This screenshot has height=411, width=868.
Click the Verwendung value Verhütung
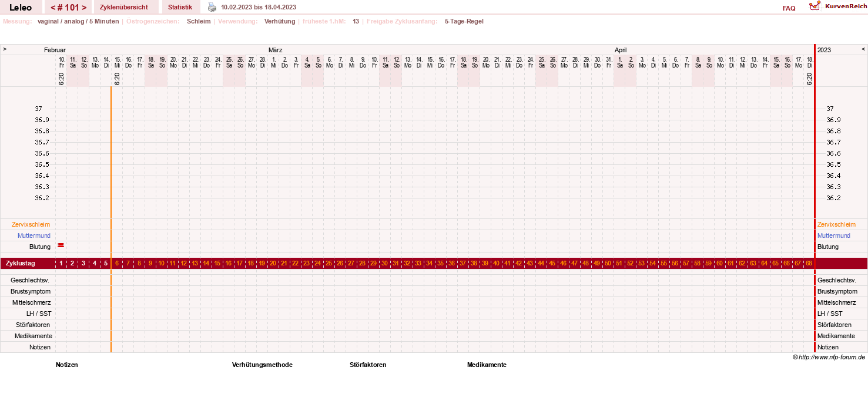coord(280,21)
